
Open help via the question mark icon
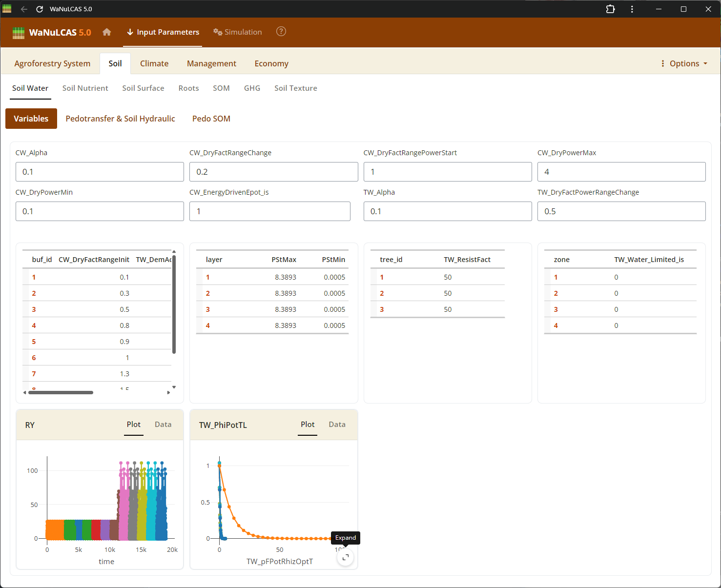(x=281, y=31)
